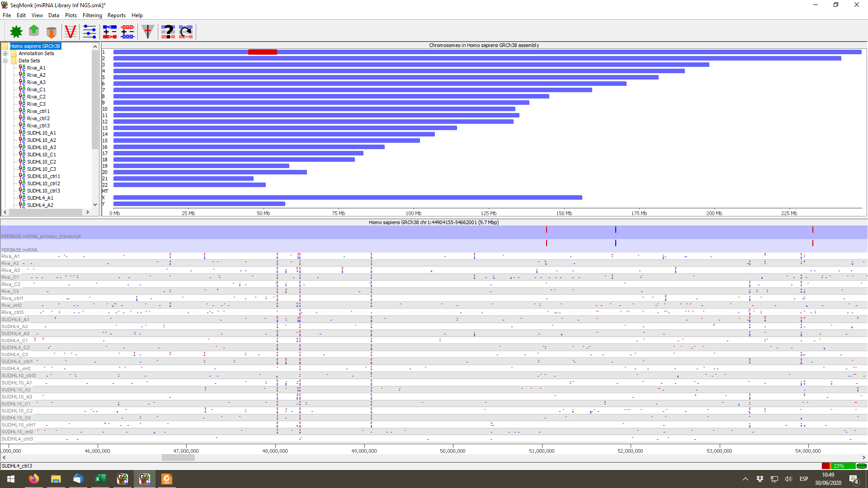Image resolution: width=868 pixels, height=488 pixels.
Task: Open the Reports menu
Action: pyautogui.click(x=117, y=15)
